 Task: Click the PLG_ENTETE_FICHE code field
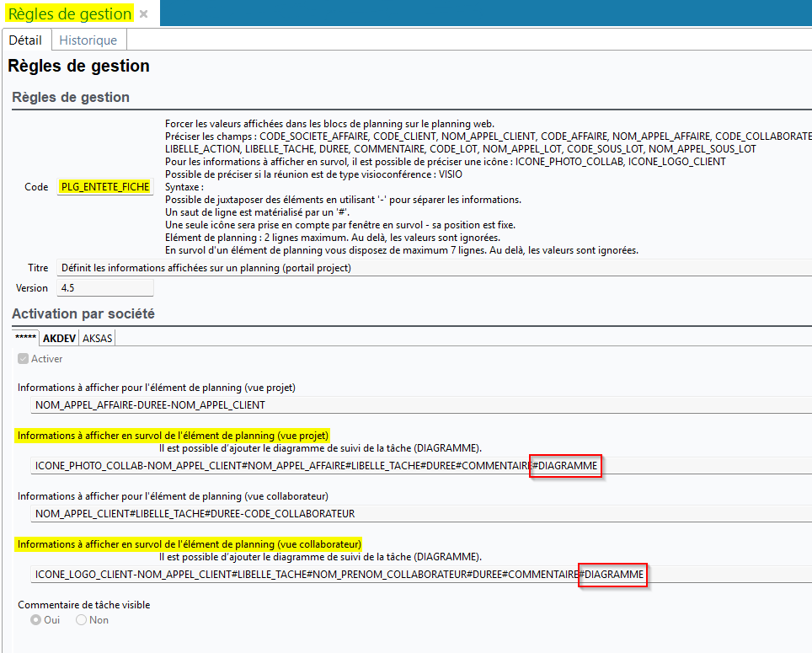[x=105, y=187]
